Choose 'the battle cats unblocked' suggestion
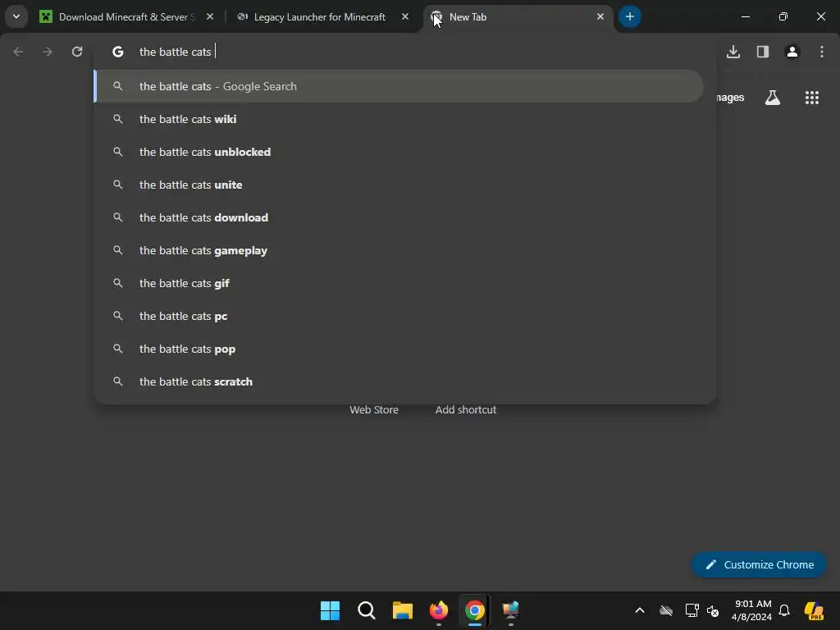 pyautogui.click(x=399, y=152)
